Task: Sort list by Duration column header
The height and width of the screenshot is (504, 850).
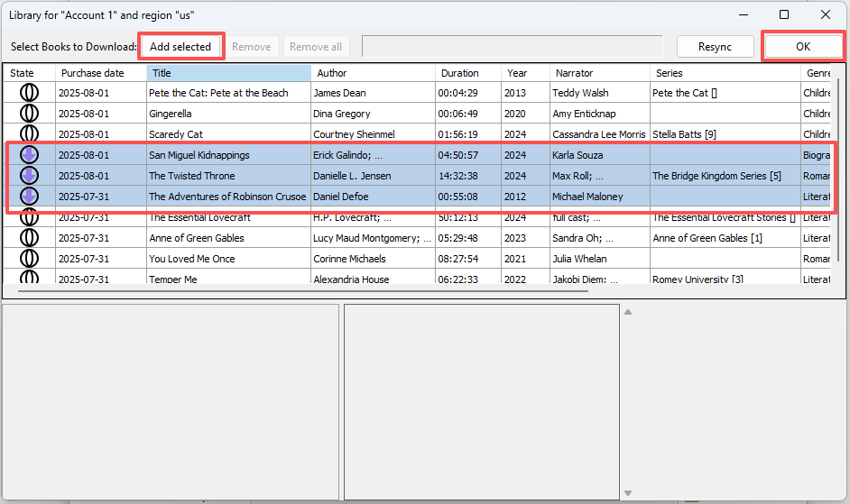Action: (468, 73)
